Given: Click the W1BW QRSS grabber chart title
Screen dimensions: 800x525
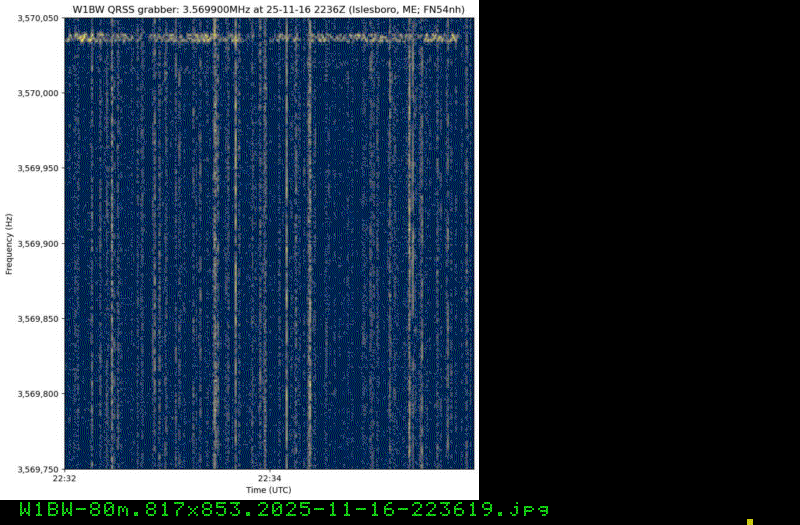Looking at the screenshot, I should pos(268,10).
